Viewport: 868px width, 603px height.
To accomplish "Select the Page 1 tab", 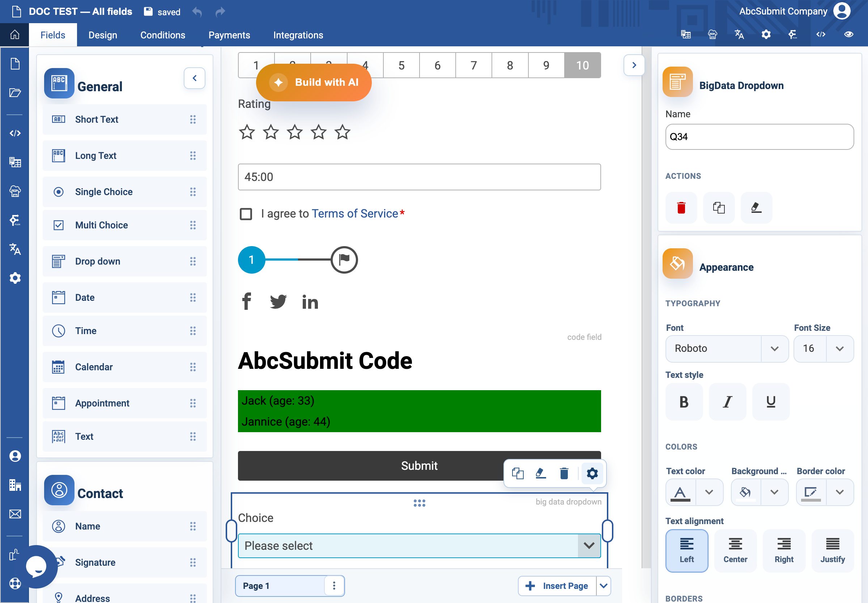I will [x=280, y=586].
